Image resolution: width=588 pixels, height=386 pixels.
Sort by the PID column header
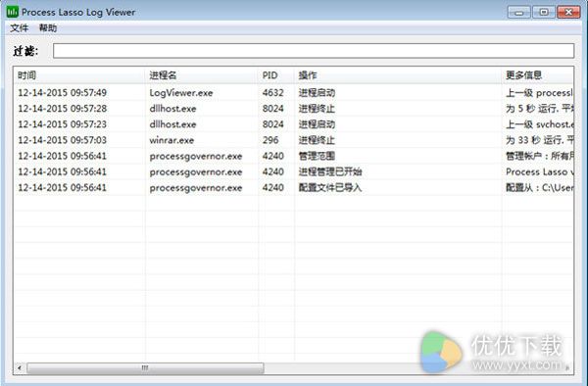tap(276, 75)
